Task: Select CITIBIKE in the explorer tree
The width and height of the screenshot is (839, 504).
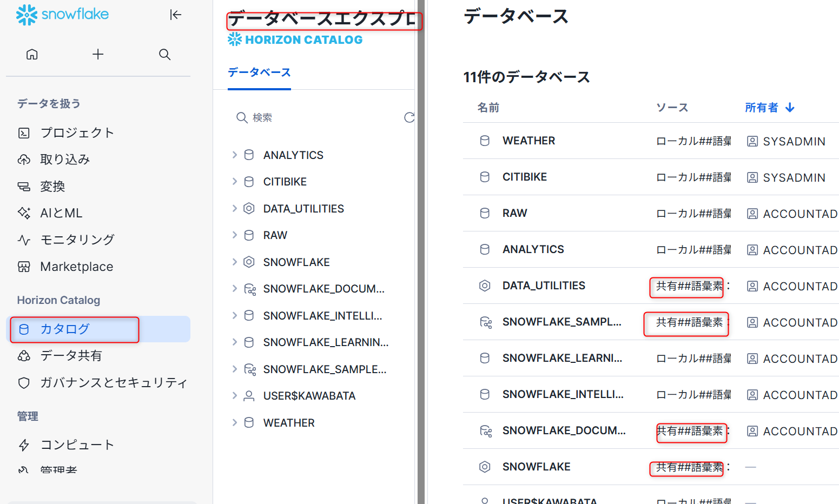Action: click(x=285, y=182)
